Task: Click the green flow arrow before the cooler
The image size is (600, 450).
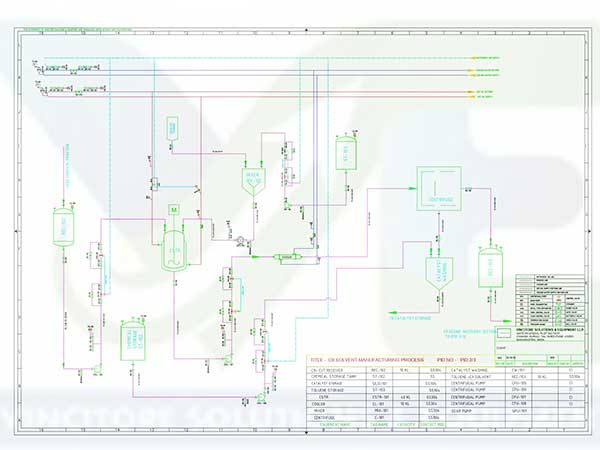Action: click(254, 257)
